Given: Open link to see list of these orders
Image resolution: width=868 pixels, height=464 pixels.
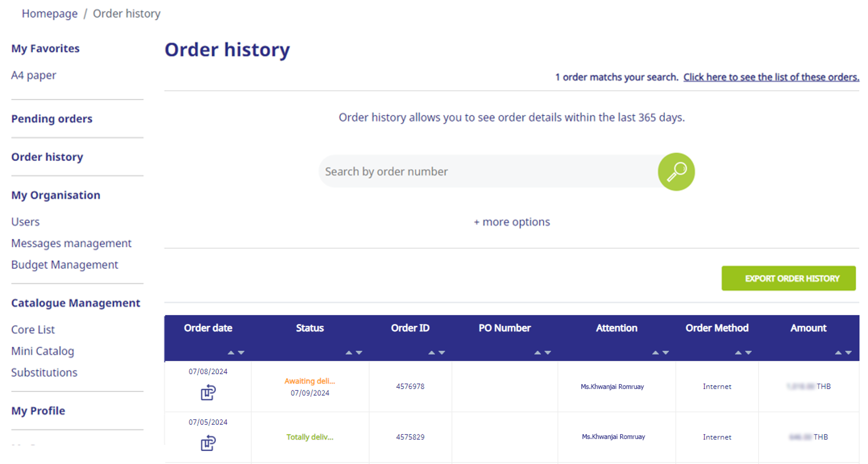Looking at the screenshot, I should pyautogui.click(x=771, y=77).
